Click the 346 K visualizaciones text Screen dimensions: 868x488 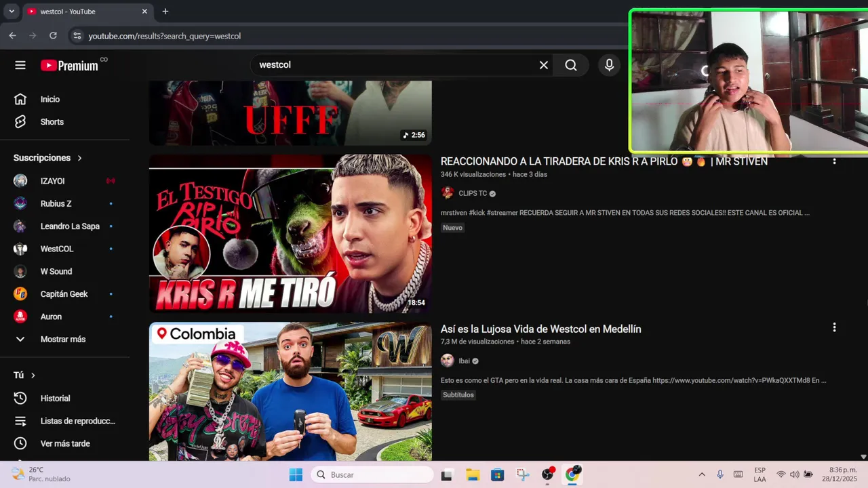(473, 174)
